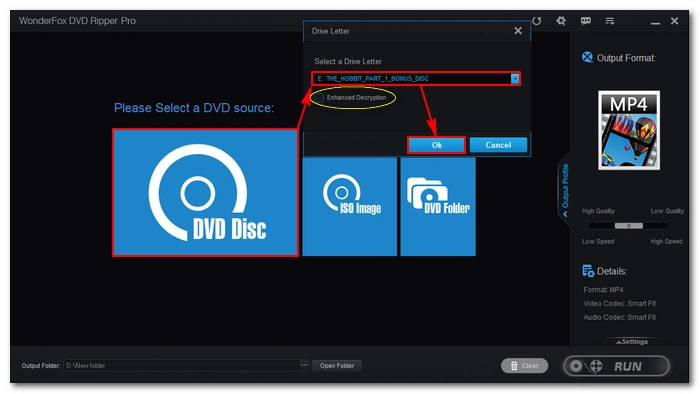Enable the Enhanced Decryption checkbox
Viewport: 700px width, 394px height.
(320, 97)
